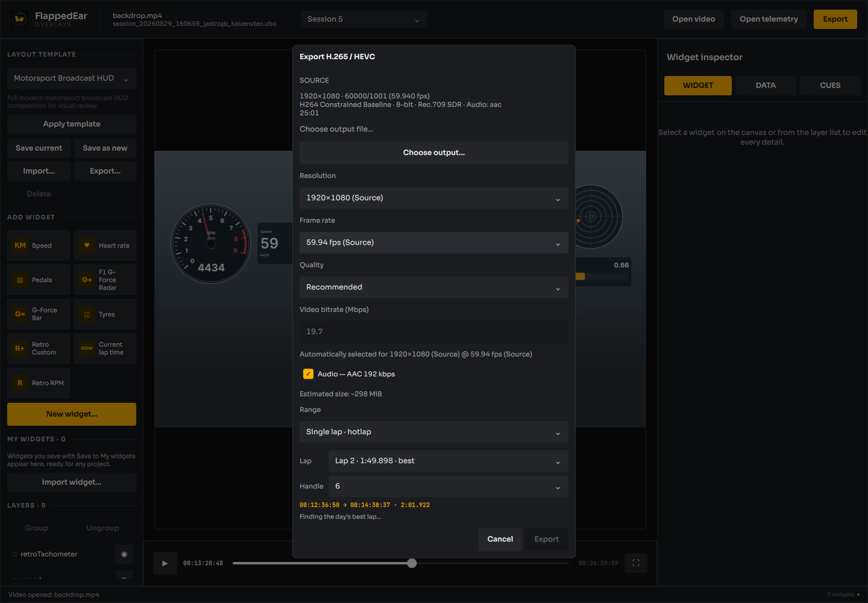
Task: Click the FlappedEar logo icon
Action: point(19,19)
